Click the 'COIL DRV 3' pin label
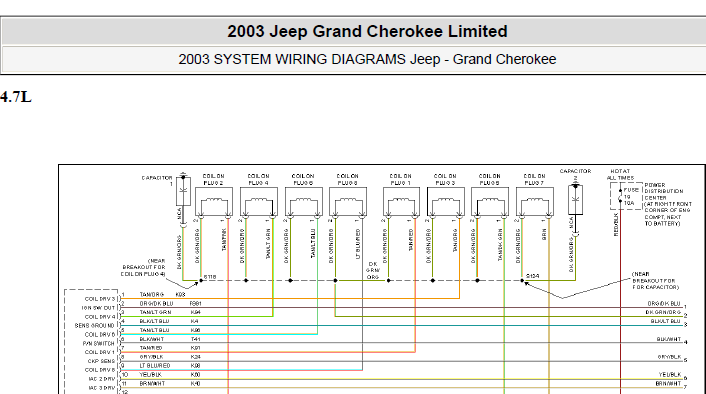Screen dimensions: 706x394 point(100,299)
